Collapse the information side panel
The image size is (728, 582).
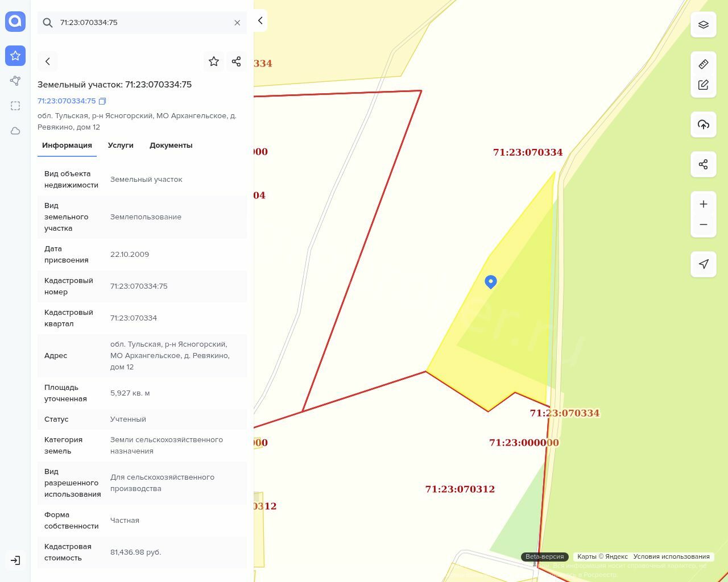260,20
